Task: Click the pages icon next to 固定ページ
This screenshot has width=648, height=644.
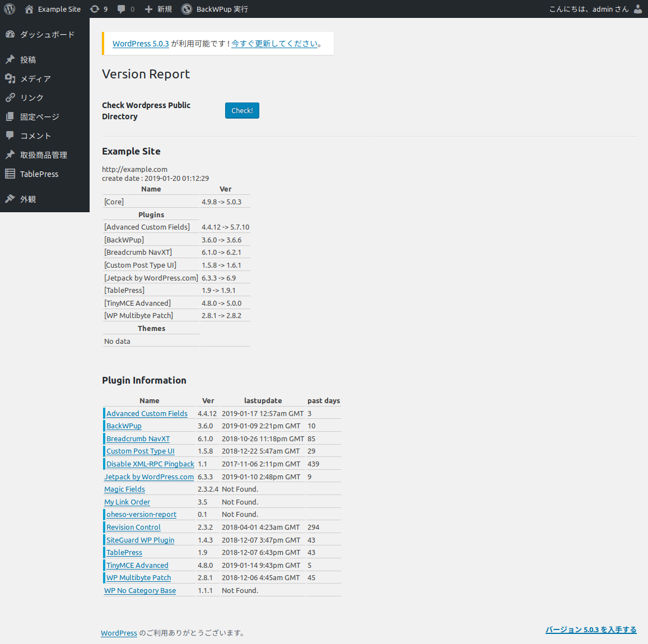Action: 10,116
